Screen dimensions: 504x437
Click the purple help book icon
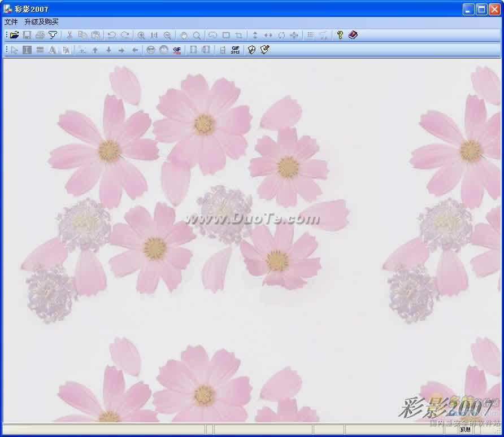click(x=353, y=34)
